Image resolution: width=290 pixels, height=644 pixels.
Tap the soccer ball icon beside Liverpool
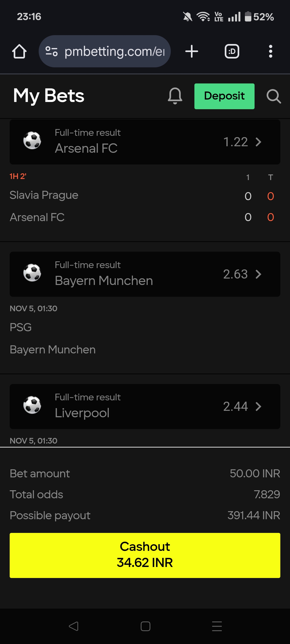pos(32,405)
